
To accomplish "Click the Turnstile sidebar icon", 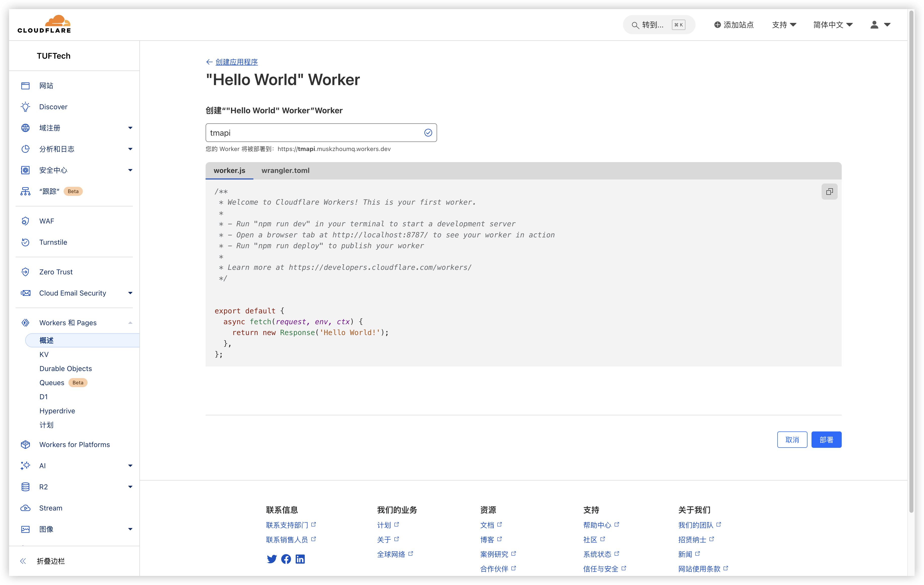I will coord(25,242).
